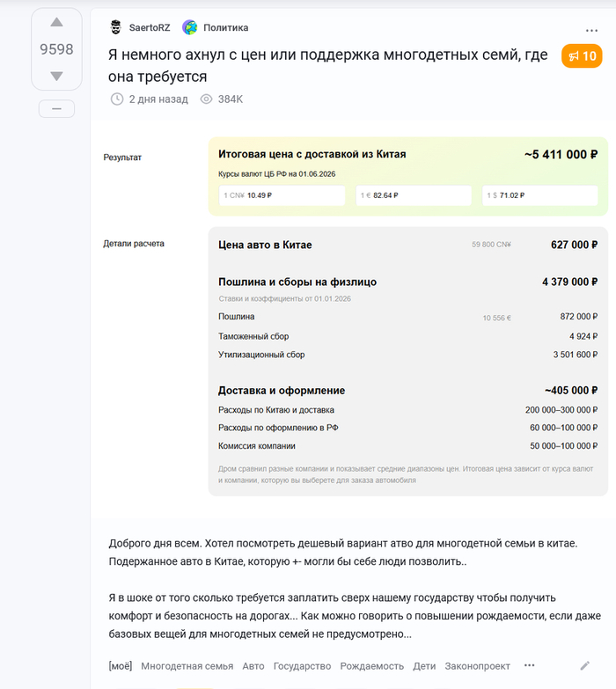Open the post options three-dot menu
This screenshot has width=616, height=689.
pyautogui.click(x=591, y=31)
